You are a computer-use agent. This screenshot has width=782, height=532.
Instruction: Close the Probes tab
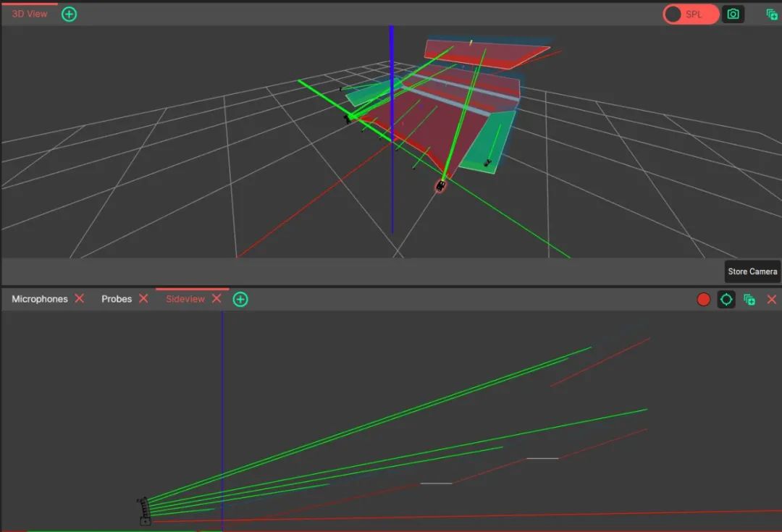pyautogui.click(x=143, y=299)
